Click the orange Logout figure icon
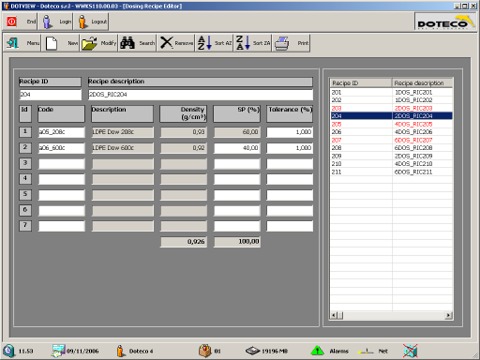Image resolution: width=480 pixels, height=360 pixels. pyautogui.click(x=83, y=22)
